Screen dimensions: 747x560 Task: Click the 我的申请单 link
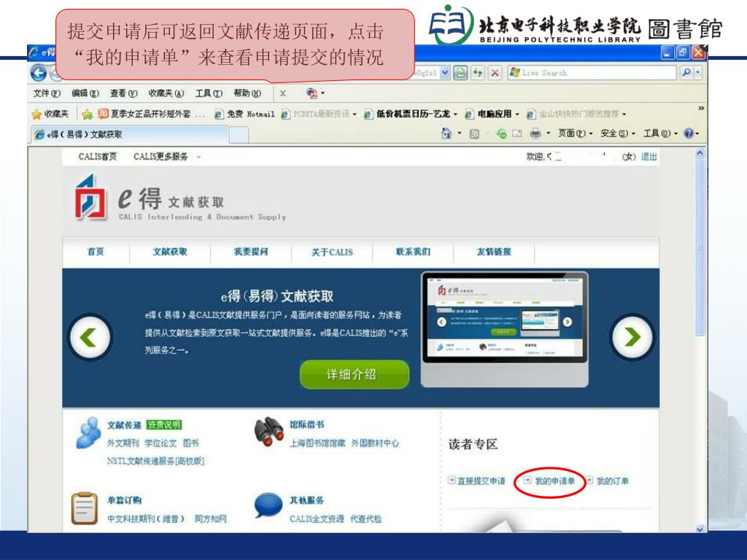(554, 481)
